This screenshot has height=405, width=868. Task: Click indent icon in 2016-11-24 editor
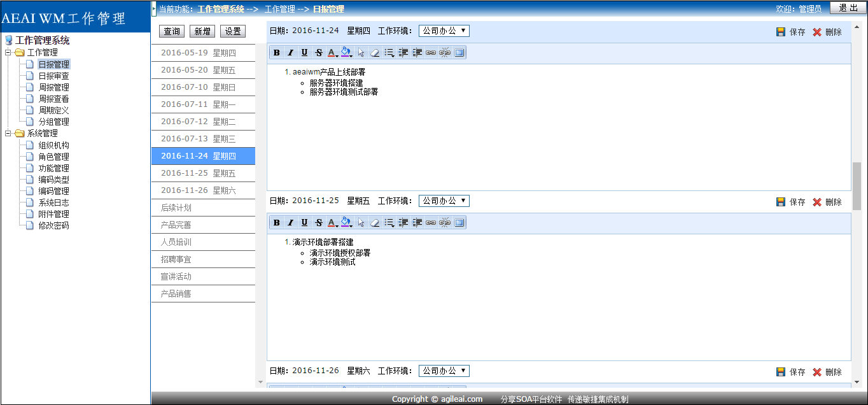tap(417, 53)
